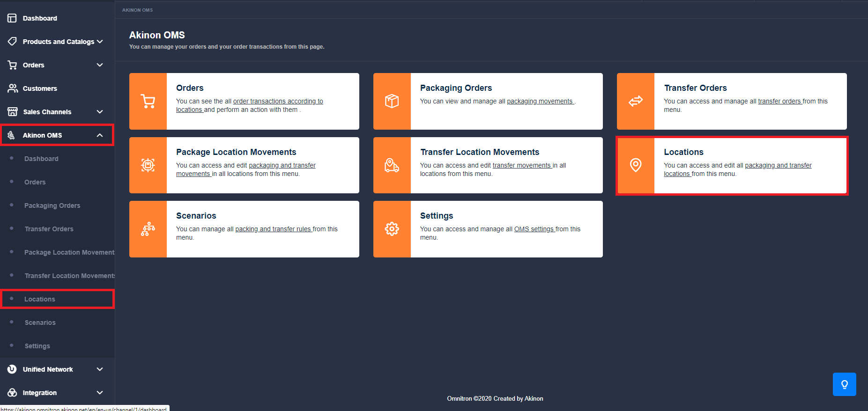Screen dimensions: 868x411
Task: Click the Dashboard sidebar icon
Action: (x=12, y=18)
